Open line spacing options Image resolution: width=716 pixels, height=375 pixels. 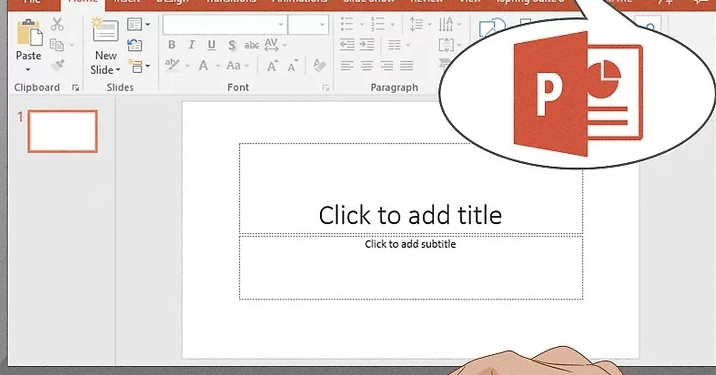point(420,24)
